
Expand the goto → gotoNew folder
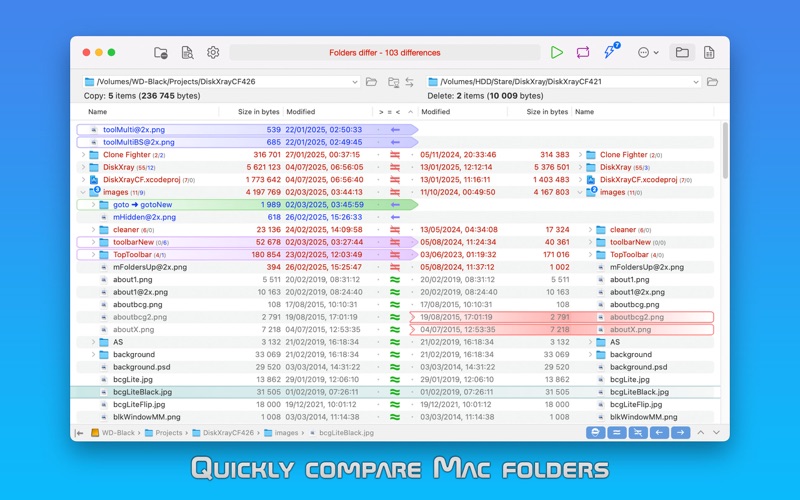[93, 205]
